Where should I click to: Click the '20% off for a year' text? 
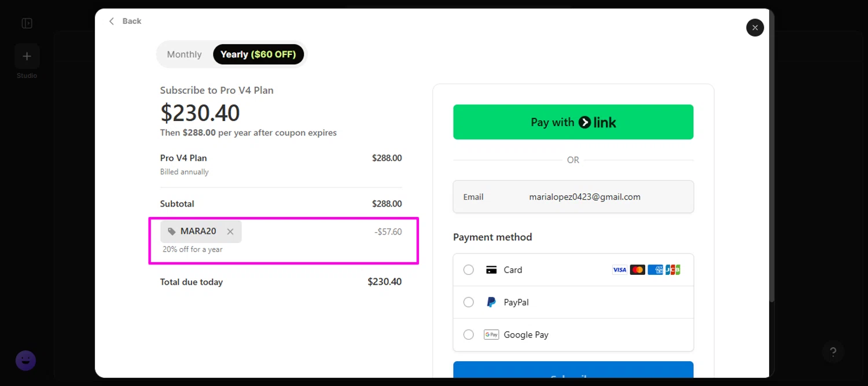[x=193, y=249]
